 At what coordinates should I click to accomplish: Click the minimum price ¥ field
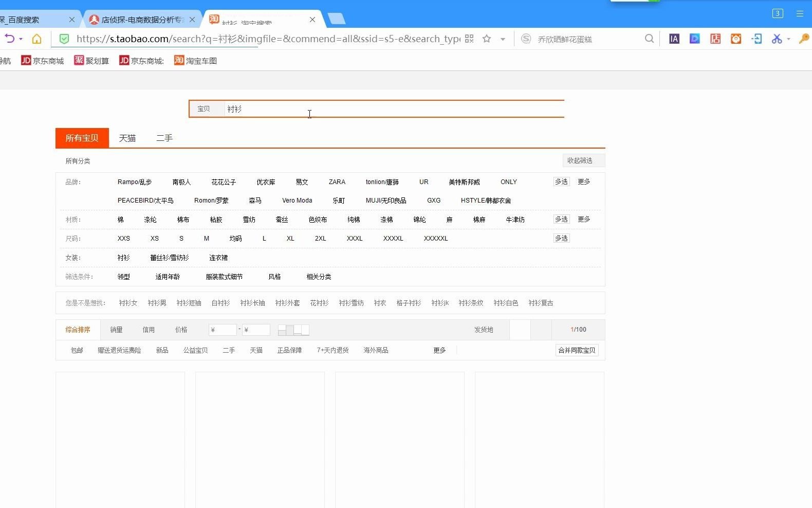coord(223,330)
